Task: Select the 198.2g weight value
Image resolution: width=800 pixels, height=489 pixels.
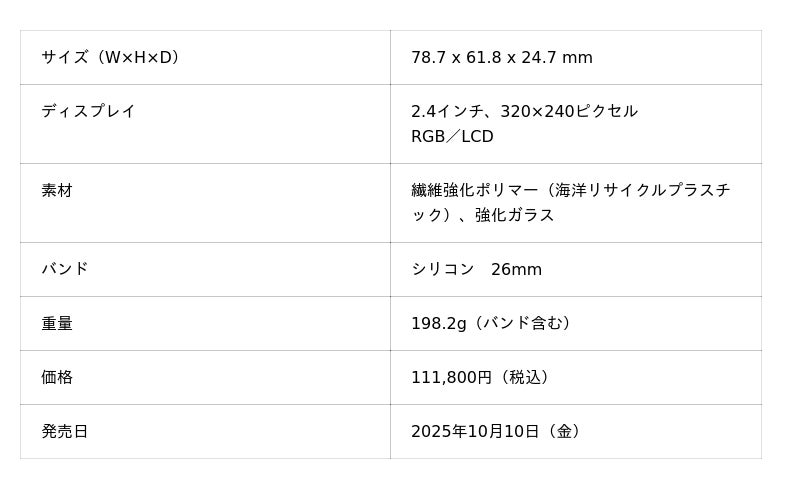Action: click(x=439, y=323)
